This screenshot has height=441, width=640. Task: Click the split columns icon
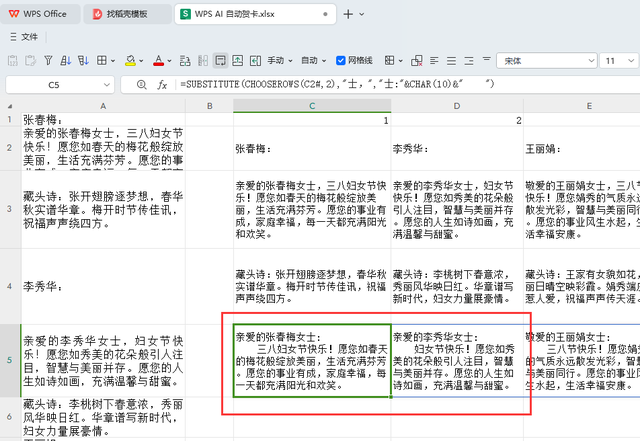203,61
